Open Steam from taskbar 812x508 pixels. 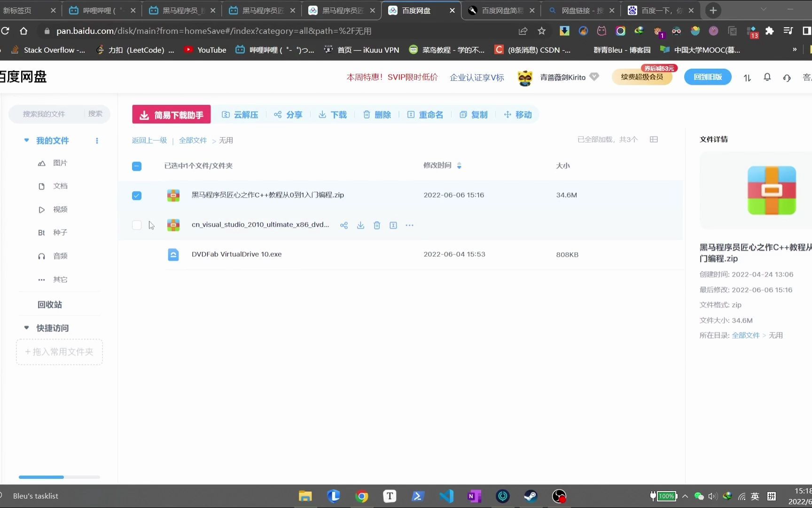[x=531, y=496]
